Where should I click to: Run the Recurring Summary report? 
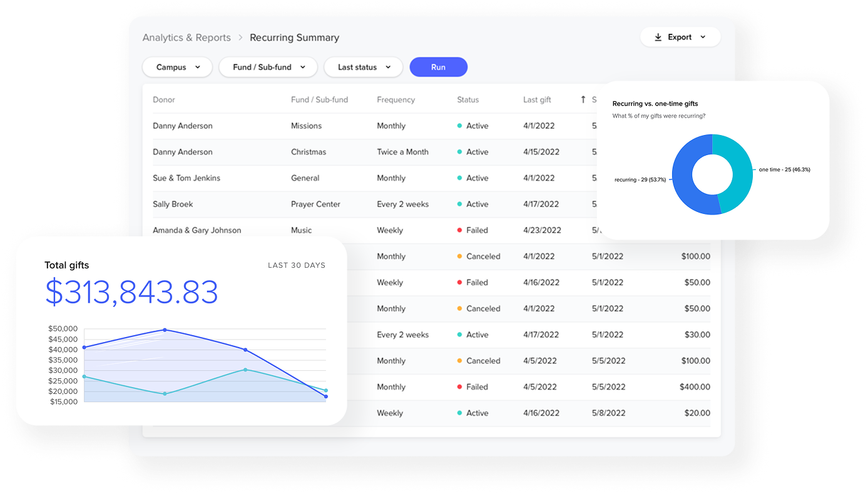pyautogui.click(x=439, y=68)
